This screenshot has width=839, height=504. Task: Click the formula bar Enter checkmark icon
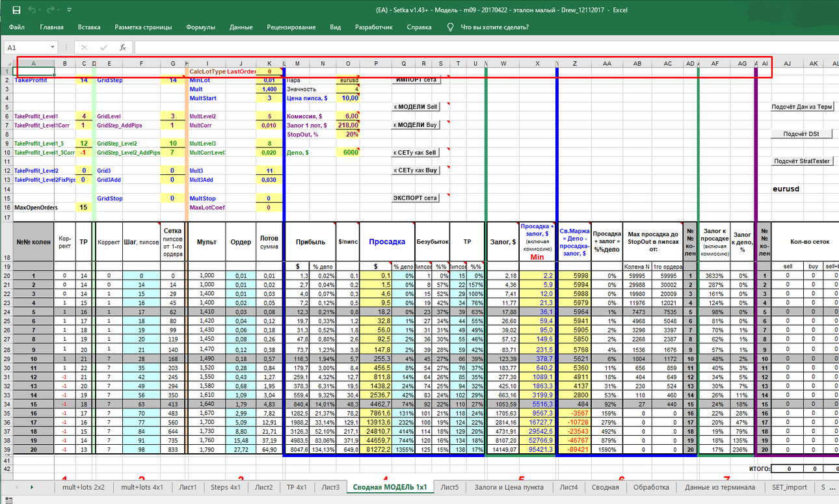pyautogui.click(x=103, y=47)
